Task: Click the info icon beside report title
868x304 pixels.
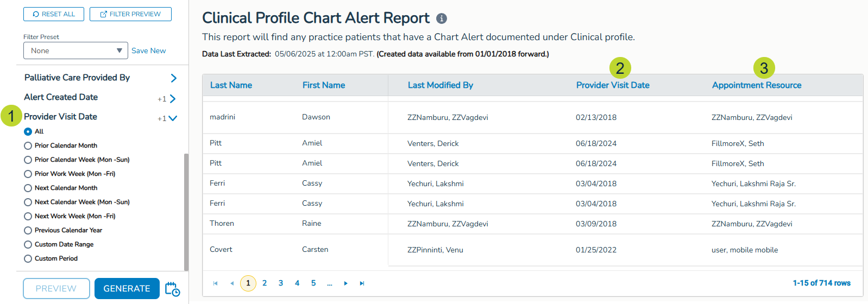Action: point(442,18)
